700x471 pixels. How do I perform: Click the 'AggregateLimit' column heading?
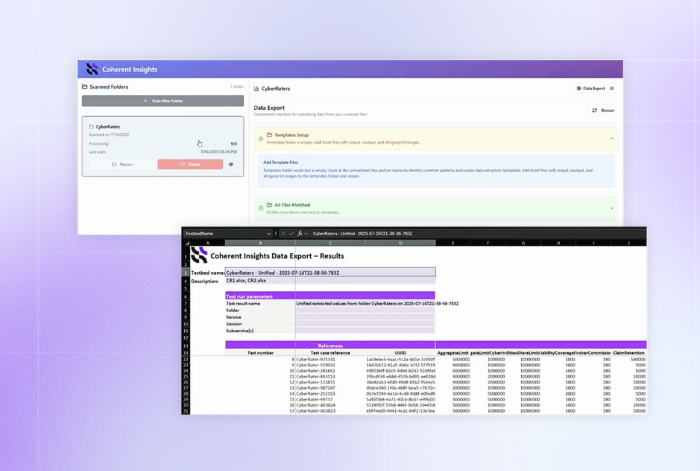tap(453, 353)
